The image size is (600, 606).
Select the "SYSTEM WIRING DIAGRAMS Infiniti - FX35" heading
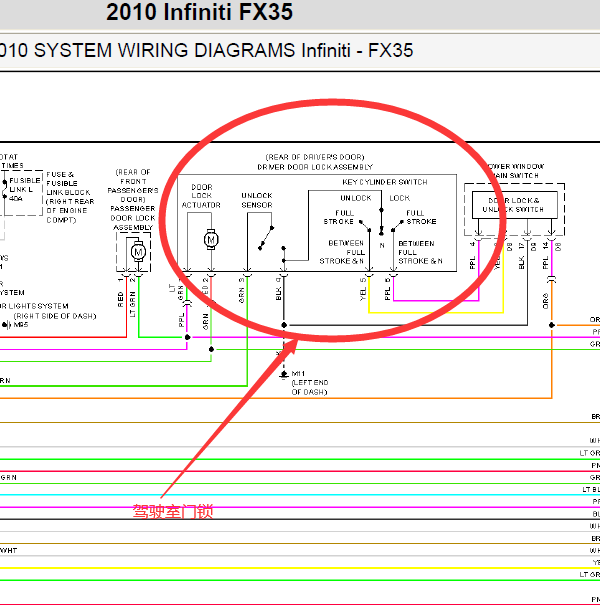coord(223,51)
